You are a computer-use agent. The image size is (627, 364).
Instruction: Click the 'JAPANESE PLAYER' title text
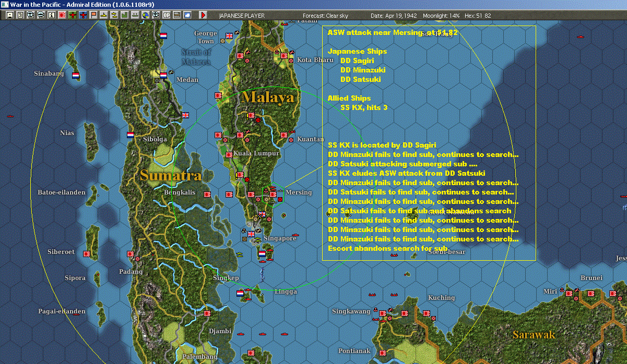coord(242,16)
